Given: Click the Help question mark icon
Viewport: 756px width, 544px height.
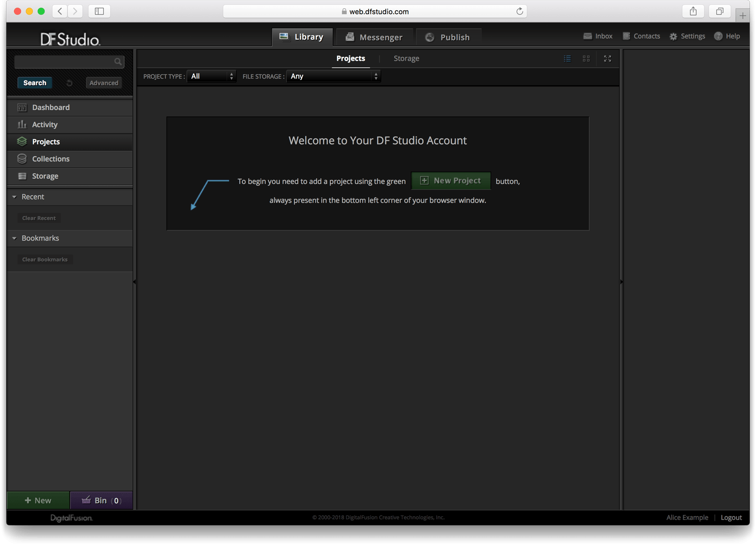Looking at the screenshot, I should 718,36.
